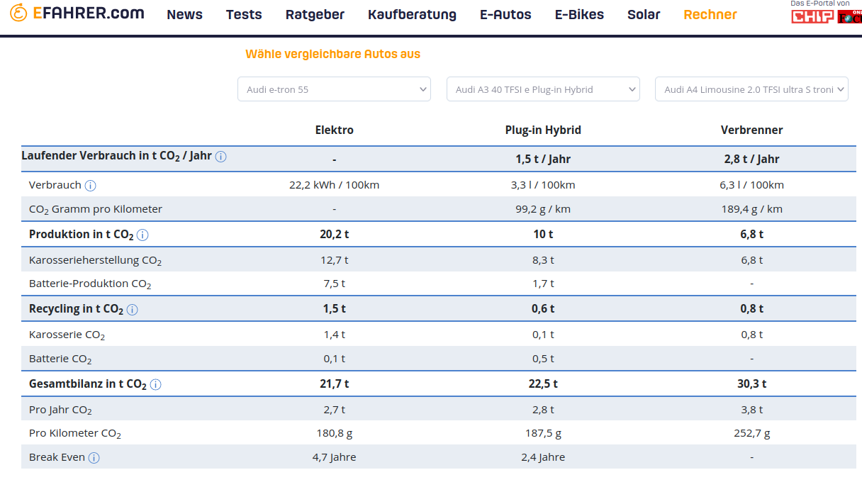Click the 20,2 t production value

click(335, 234)
